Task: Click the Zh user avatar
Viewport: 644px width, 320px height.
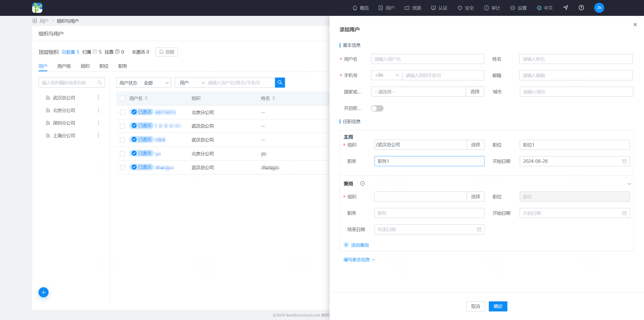Action: (599, 8)
